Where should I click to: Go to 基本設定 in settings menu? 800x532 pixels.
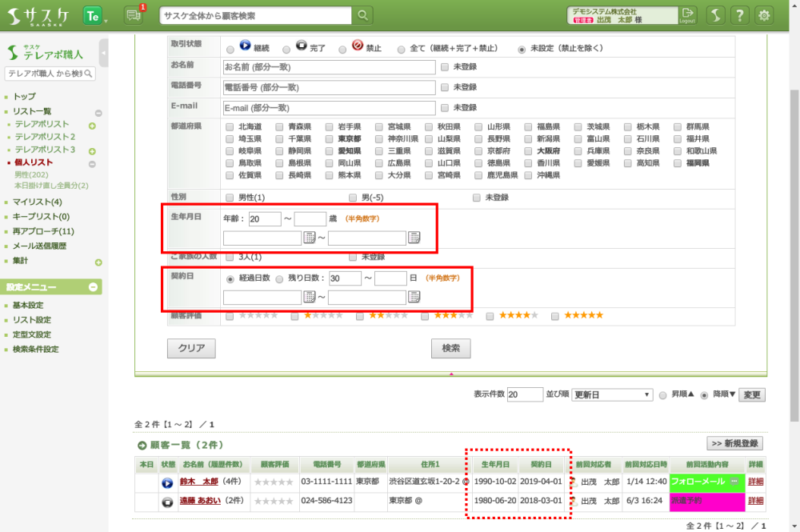coord(28,306)
